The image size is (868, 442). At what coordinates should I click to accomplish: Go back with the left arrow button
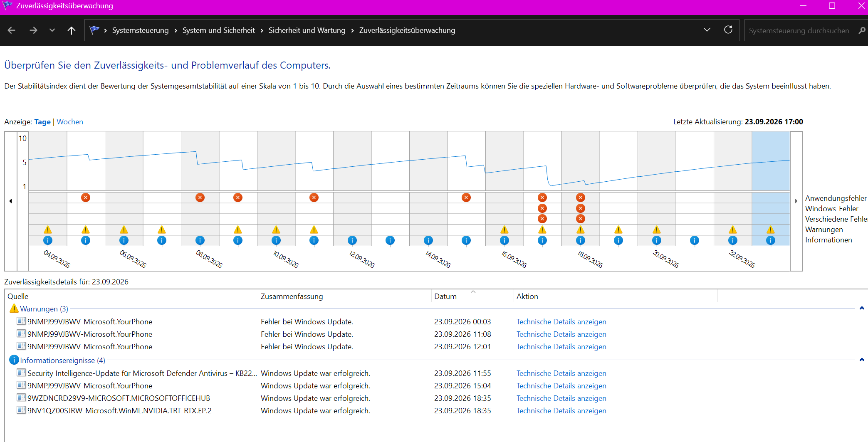[x=12, y=30]
